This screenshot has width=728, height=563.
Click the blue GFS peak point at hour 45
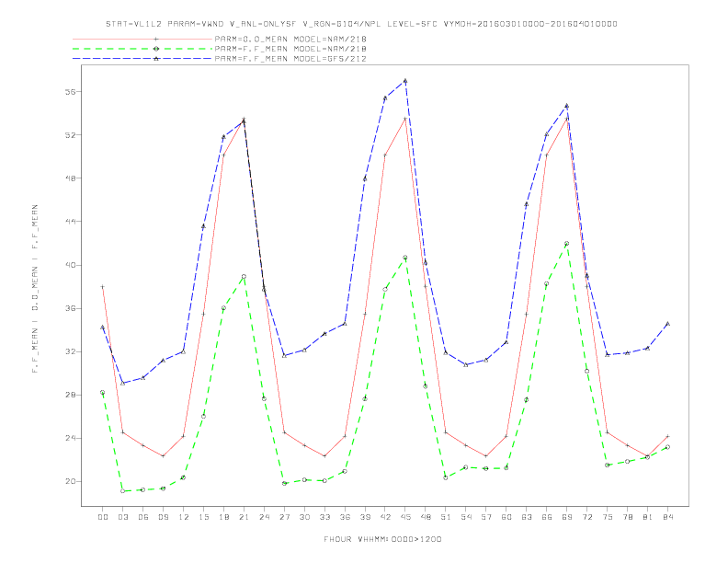point(405,81)
